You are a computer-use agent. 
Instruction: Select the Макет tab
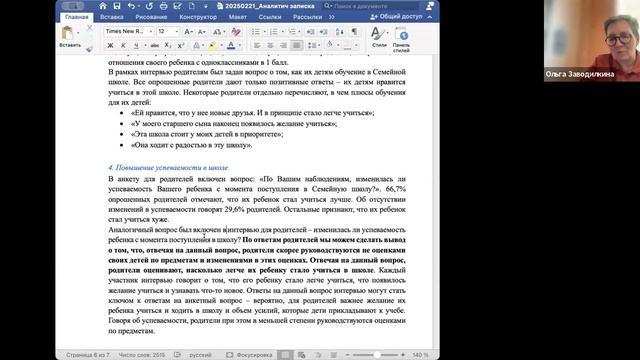pos(238,17)
